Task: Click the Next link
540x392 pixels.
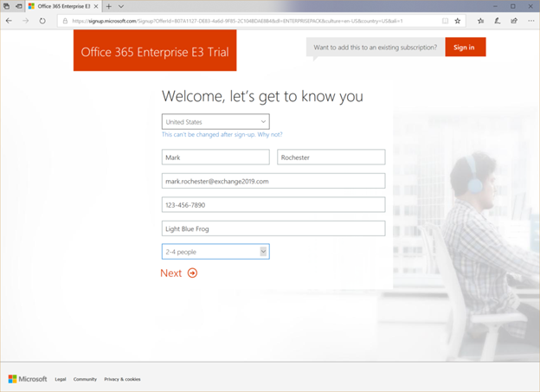Action: tap(171, 273)
